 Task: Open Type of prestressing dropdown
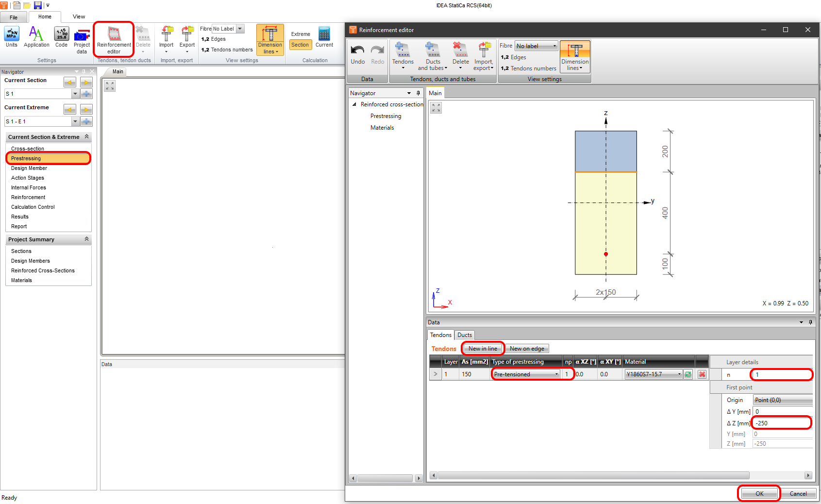556,374
